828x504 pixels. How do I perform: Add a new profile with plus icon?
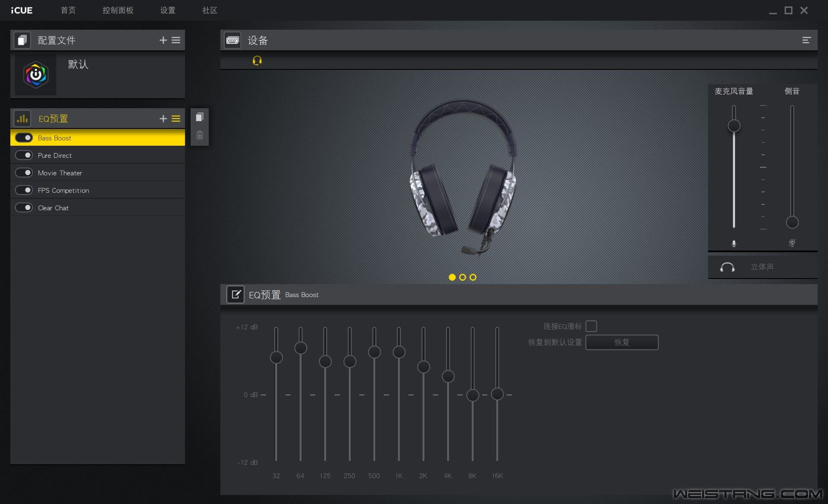[163, 40]
